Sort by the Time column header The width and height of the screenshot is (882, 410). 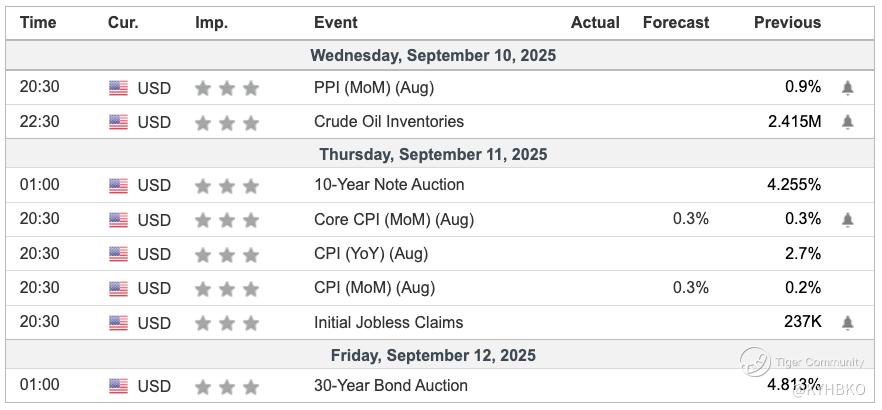coord(38,22)
